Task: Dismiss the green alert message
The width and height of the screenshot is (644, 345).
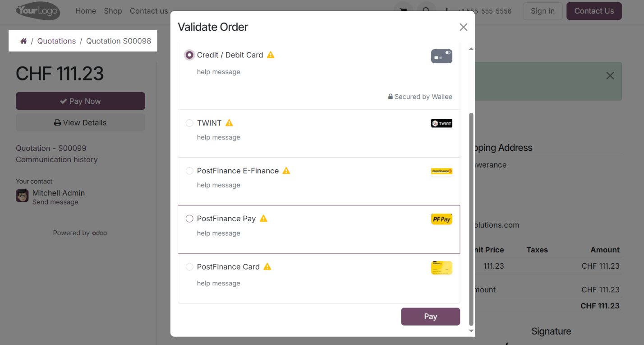Action: click(x=610, y=75)
